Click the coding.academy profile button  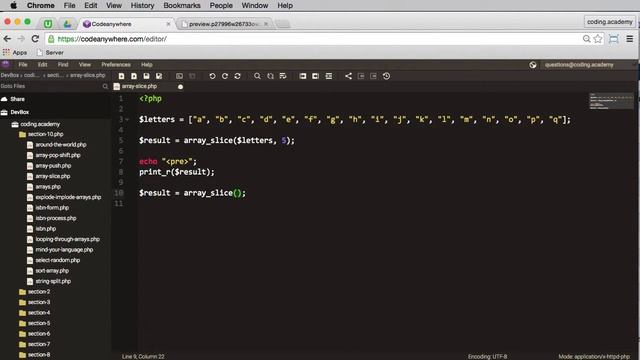pos(610,22)
